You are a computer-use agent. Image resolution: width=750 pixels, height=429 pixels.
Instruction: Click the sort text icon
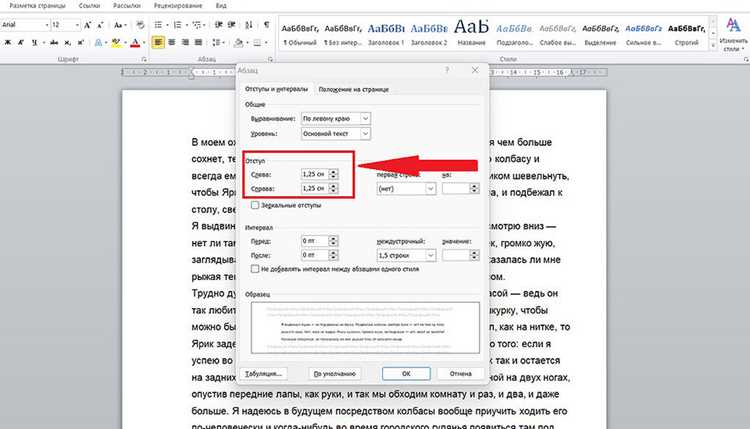point(249,25)
